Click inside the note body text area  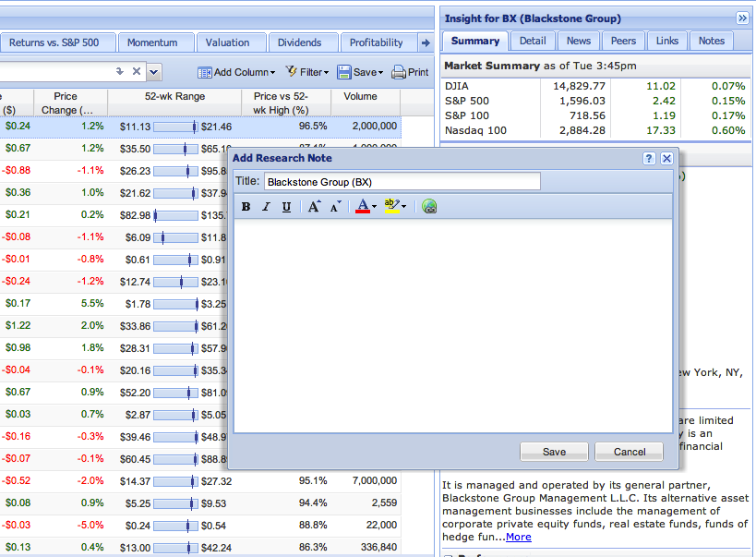pyautogui.click(x=453, y=326)
